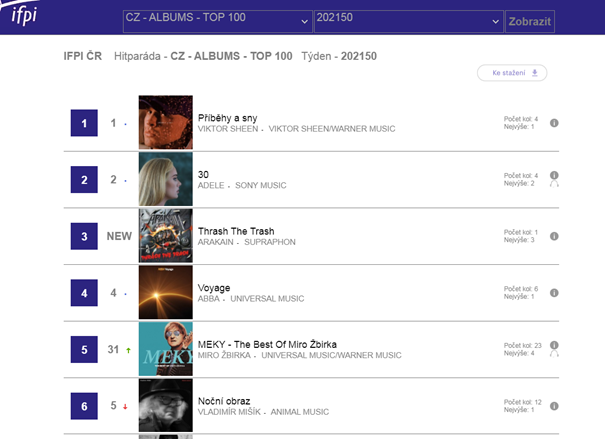Click ARAKAIN artist name
Image resolution: width=605 pixels, height=439 pixels.
(x=215, y=242)
